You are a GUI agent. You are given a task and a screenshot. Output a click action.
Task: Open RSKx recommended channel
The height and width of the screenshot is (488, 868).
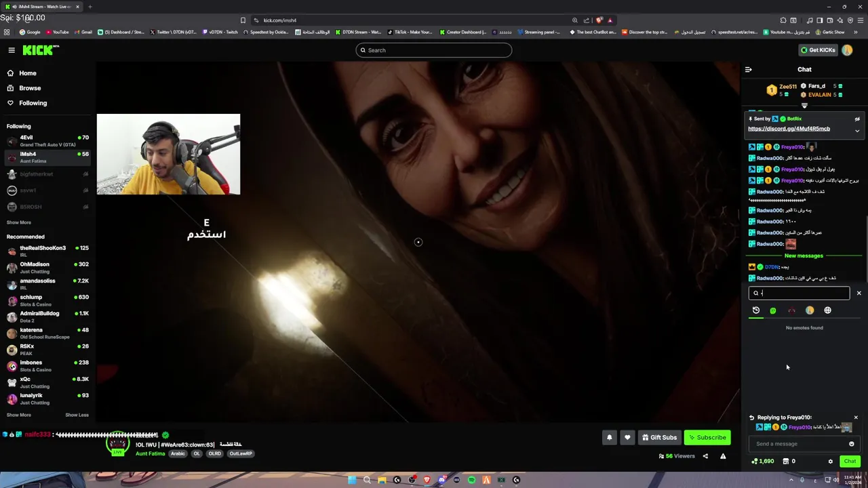coord(47,349)
